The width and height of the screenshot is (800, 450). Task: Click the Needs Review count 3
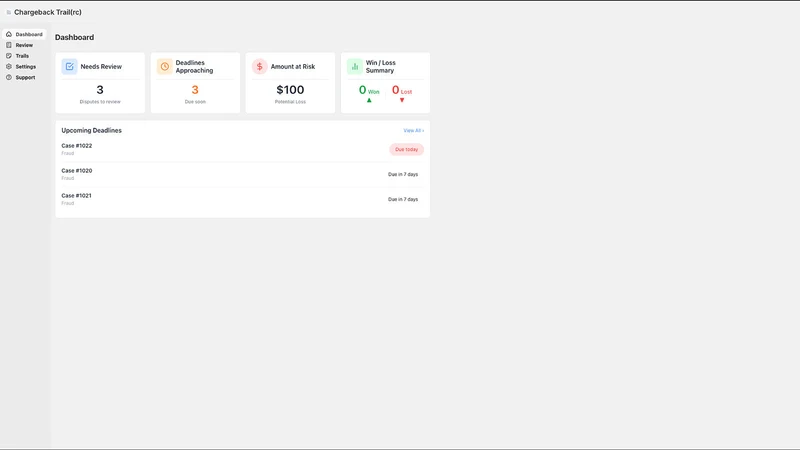coord(100,90)
